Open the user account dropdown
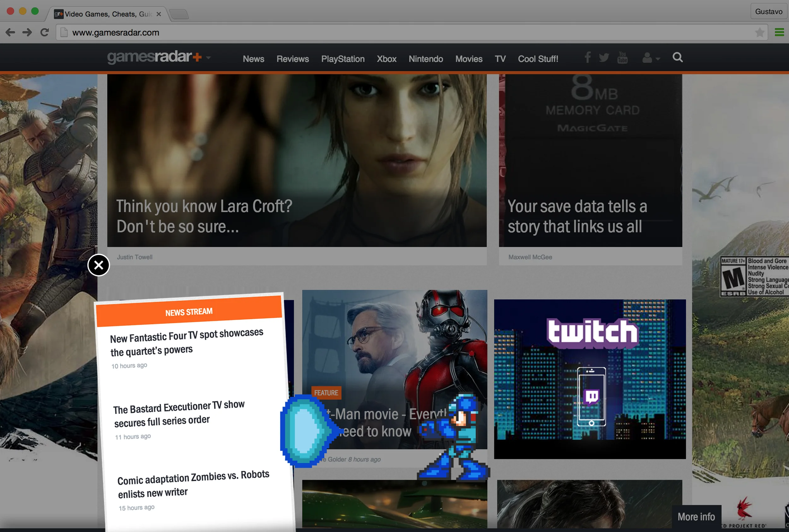The width and height of the screenshot is (789, 532). pos(651,58)
